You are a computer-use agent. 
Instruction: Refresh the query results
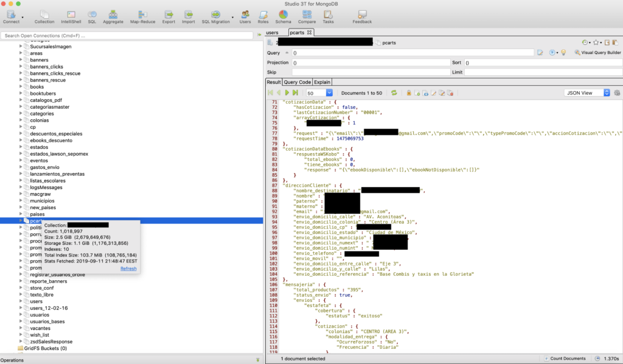click(394, 93)
